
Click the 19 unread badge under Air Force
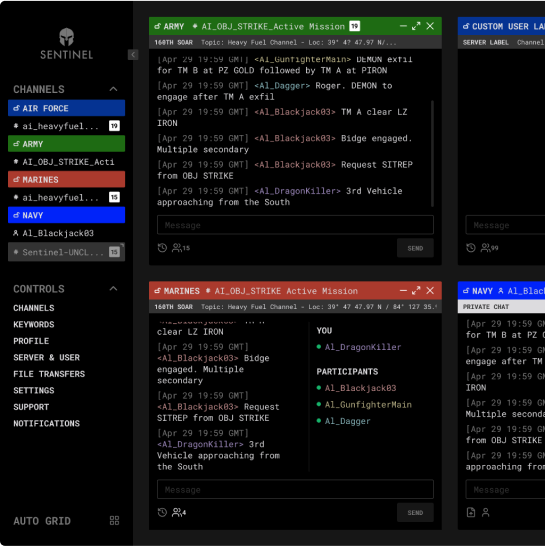(x=114, y=126)
